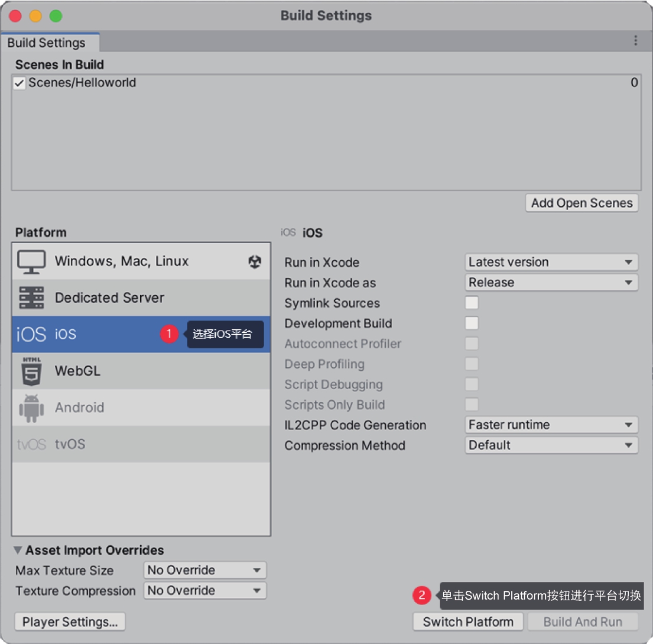Select the WebGL platform row
The height and width of the screenshot is (644, 653).
click(x=141, y=371)
